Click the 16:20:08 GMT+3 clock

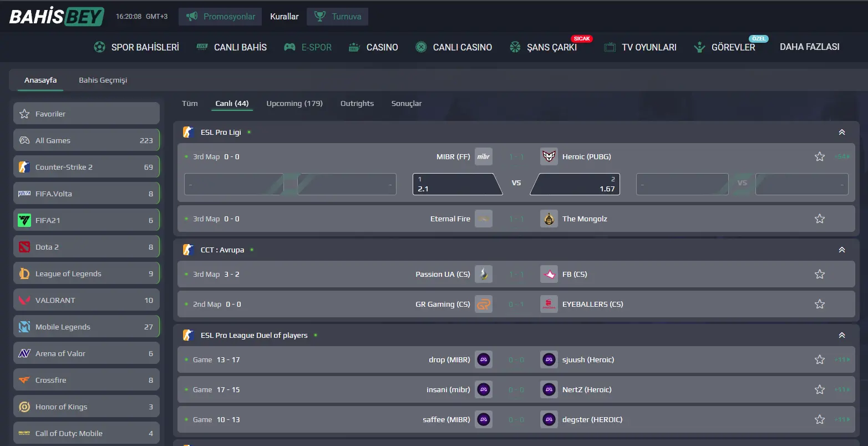141,17
